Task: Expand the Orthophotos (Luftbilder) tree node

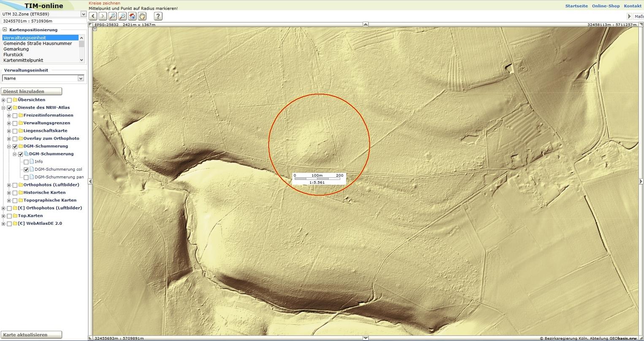Action: coord(9,185)
